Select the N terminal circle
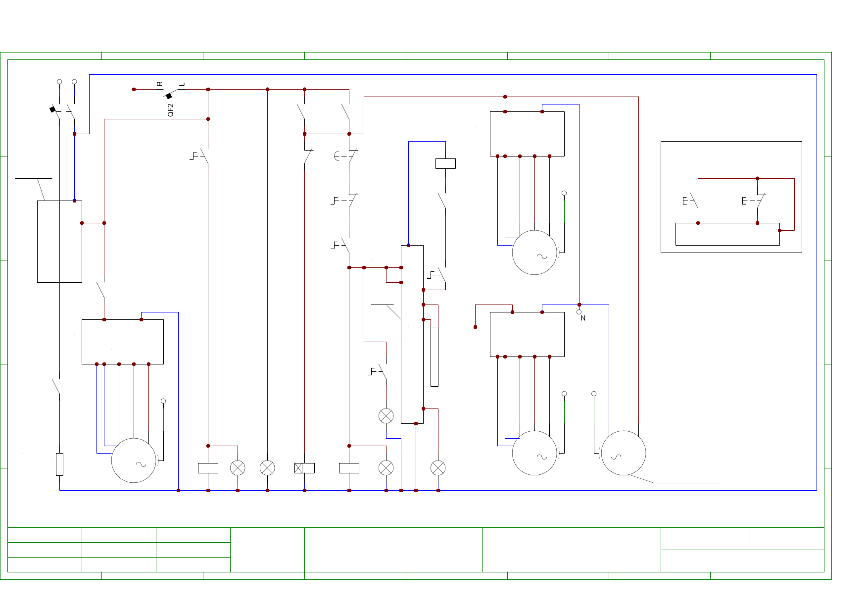868x614 pixels. pyautogui.click(x=579, y=312)
